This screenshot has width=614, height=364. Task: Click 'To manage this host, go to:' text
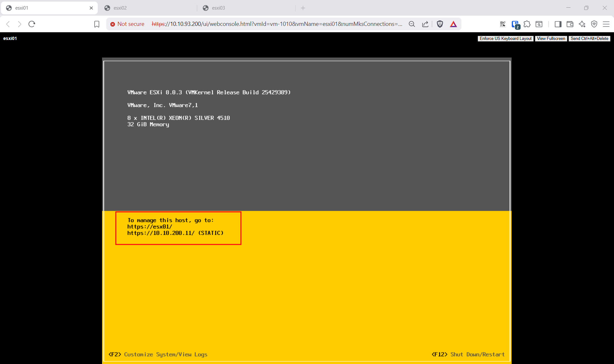pyautogui.click(x=171, y=220)
